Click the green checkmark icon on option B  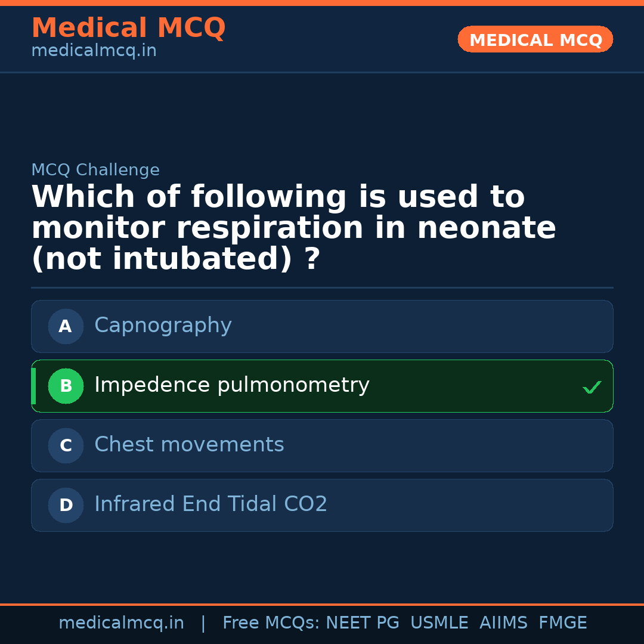coord(592,388)
